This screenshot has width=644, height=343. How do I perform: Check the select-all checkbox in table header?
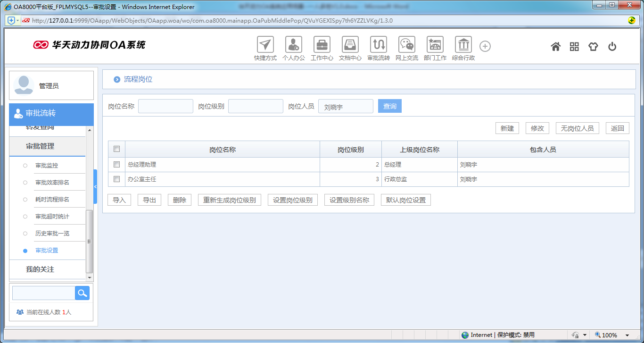117,149
